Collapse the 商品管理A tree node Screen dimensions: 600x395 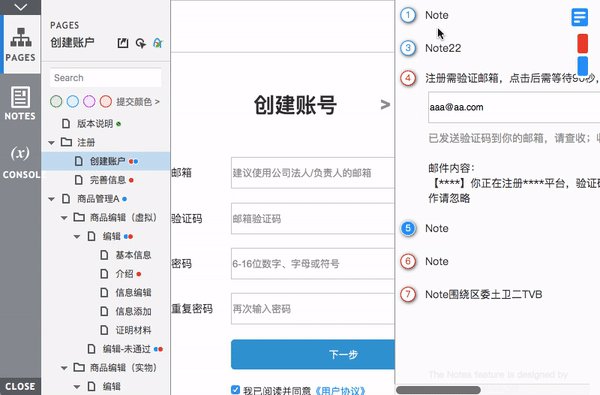tap(52, 199)
